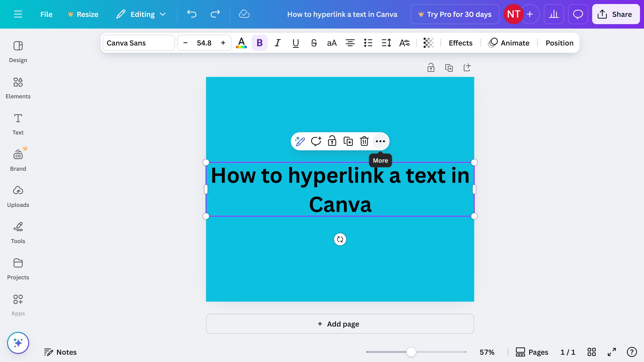Open the Magic Write pencil icon

tap(300, 141)
